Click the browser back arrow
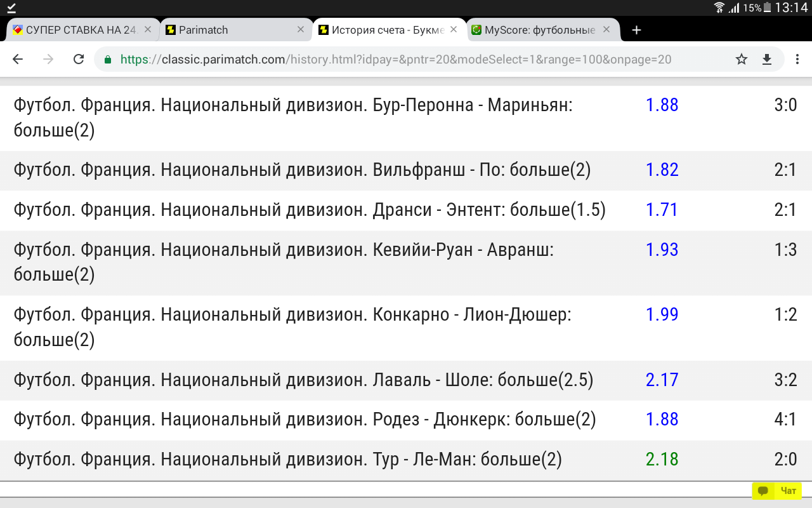 (18, 59)
